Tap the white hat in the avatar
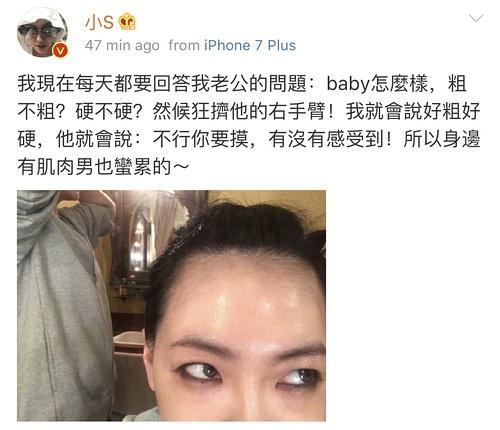Screen dimensions: 500x430 [42, 18]
